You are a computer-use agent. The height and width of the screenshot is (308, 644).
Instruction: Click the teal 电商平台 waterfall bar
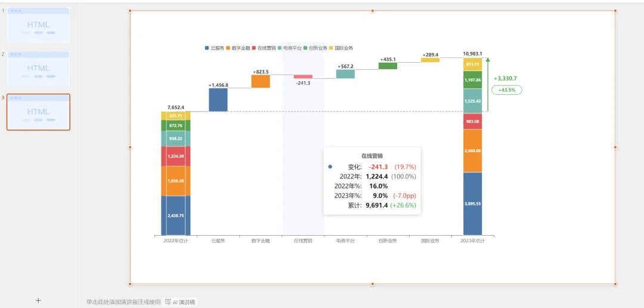point(345,74)
